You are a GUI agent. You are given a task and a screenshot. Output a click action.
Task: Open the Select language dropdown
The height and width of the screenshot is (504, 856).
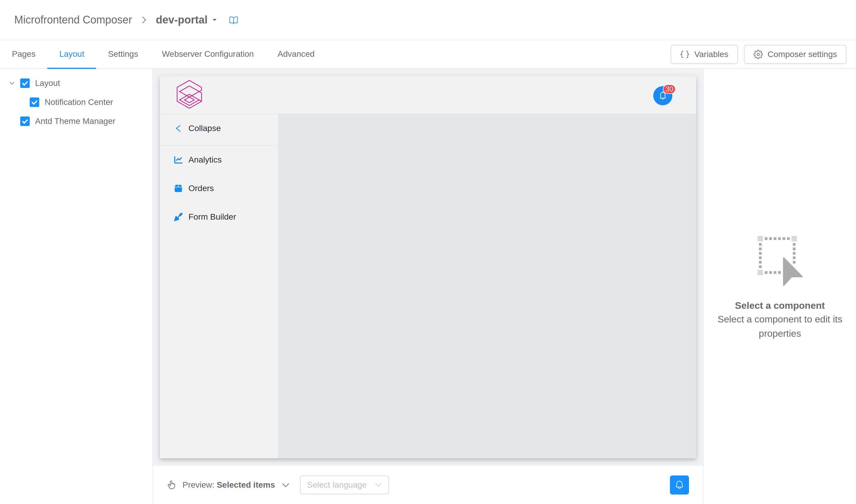point(344,485)
